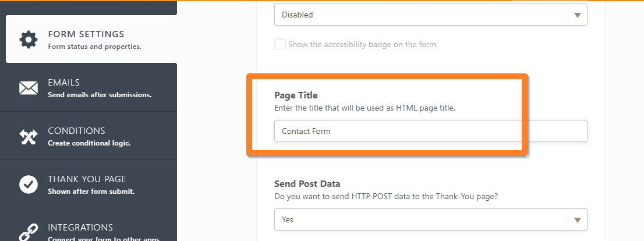
Task: Click the 'Send emails after submissions' subtitle
Action: click(100, 94)
